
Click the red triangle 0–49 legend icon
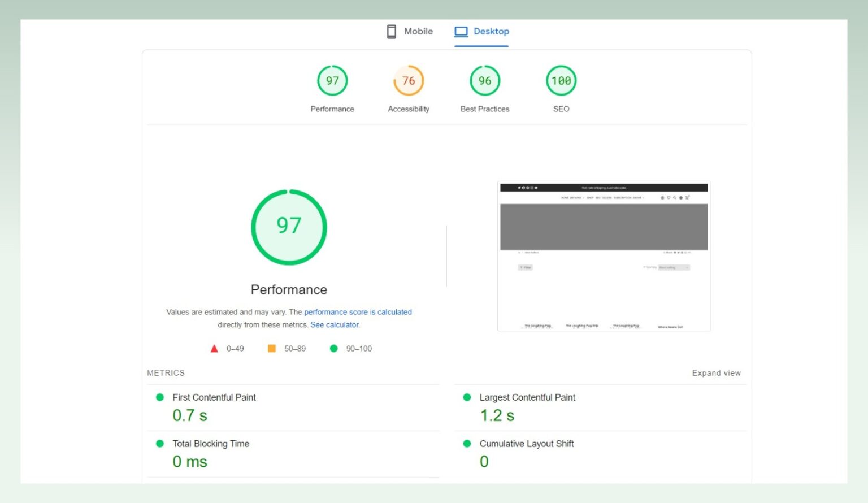[x=214, y=349]
